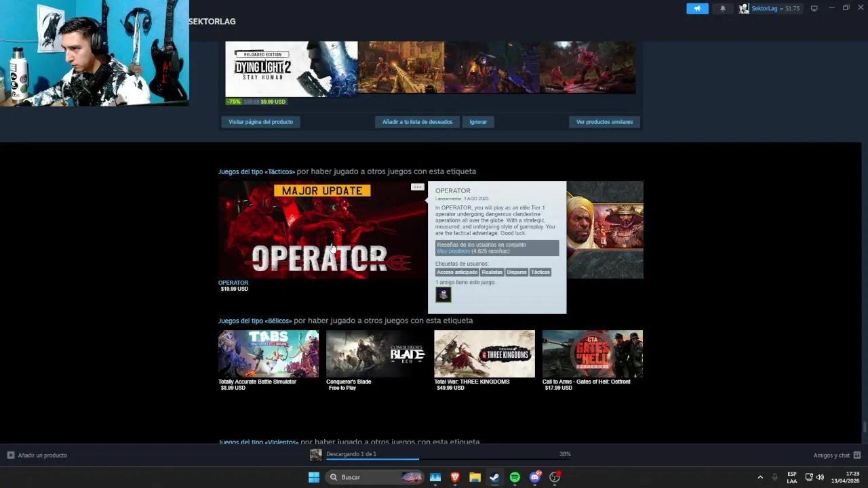Click the SektorLag profile avatar
This screenshot has width=868, height=488.
[x=744, y=8]
